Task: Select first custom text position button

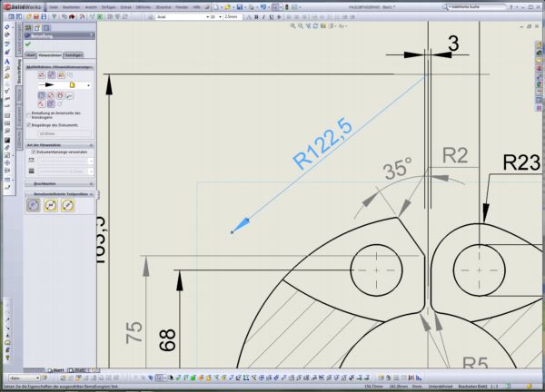Action: [x=34, y=205]
